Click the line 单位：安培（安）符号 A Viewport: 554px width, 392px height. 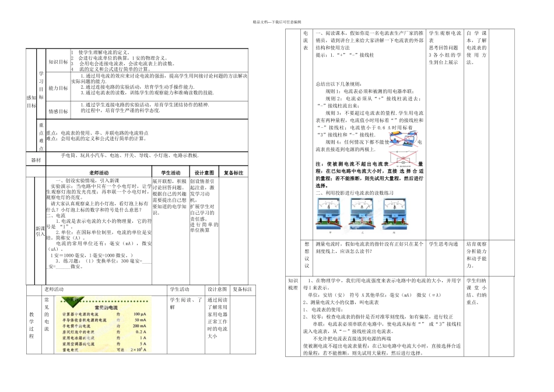[374, 295]
